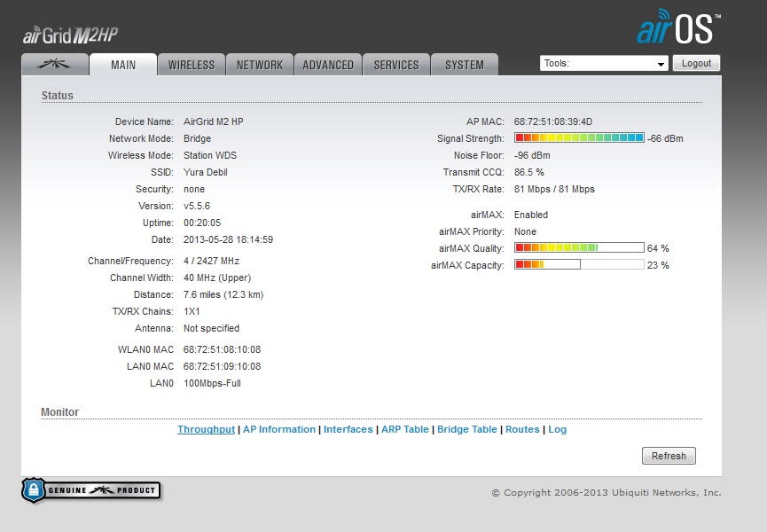Click the airMAX Capacity bar
This screenshot has height=532, width=767.
click(579, 264)
